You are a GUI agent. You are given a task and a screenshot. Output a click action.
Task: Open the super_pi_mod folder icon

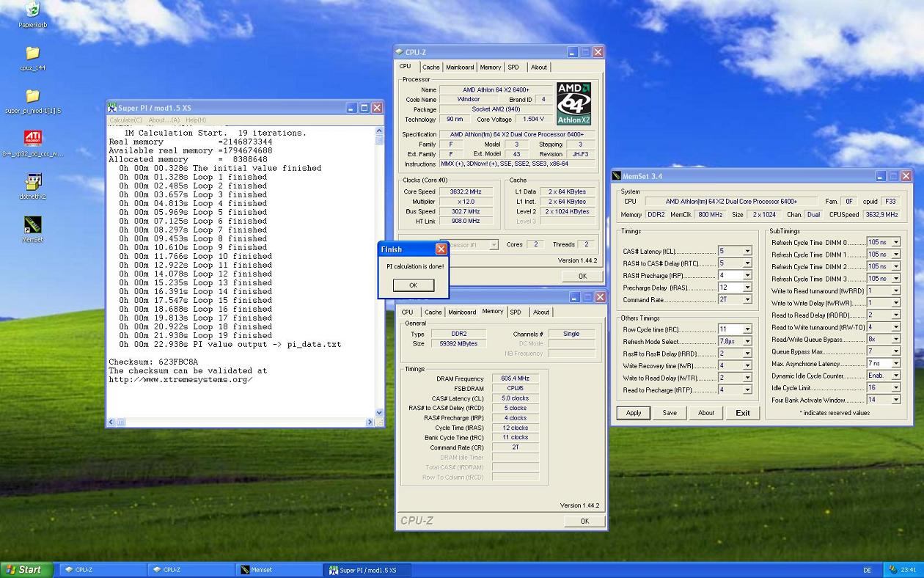click(32, 96)
